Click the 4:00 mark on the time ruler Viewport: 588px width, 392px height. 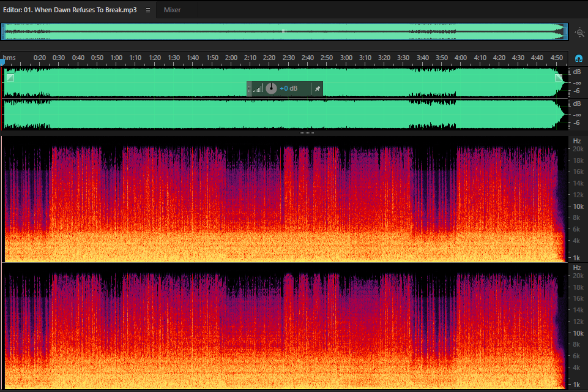tap(461, 58)
